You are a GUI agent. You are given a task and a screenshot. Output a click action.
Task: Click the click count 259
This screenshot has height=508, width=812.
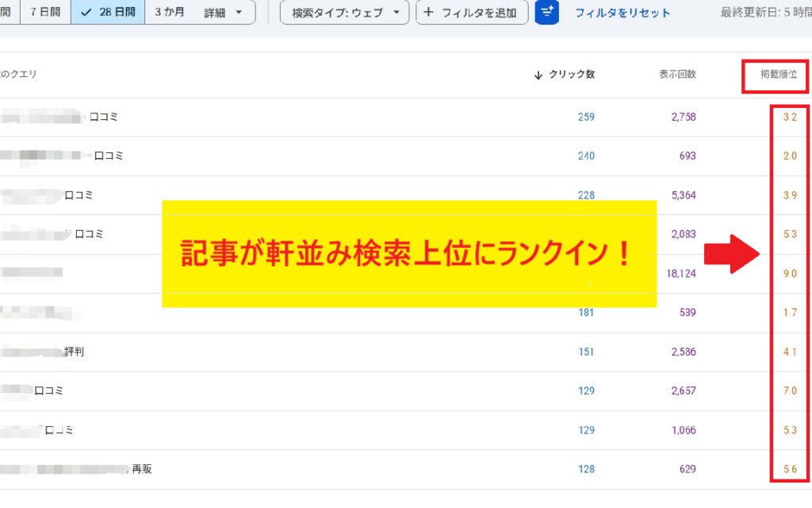pyautogui.click(x=586, y=117)
